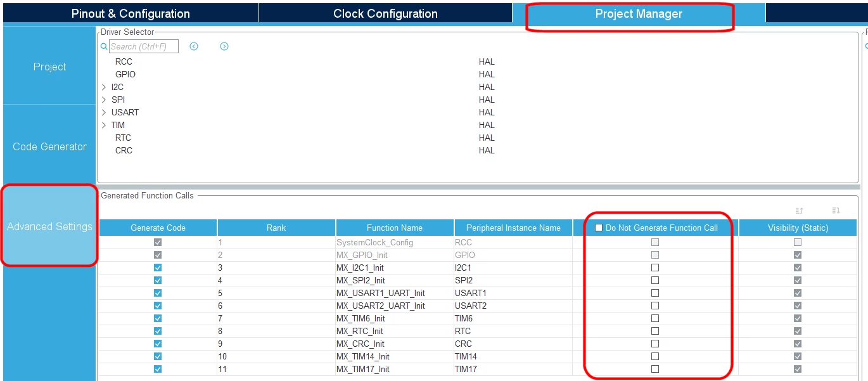This screenshot has height=381, width=868.
Task: Click rank cell 11
Action: pyautogui.click(x=276, y=369)
